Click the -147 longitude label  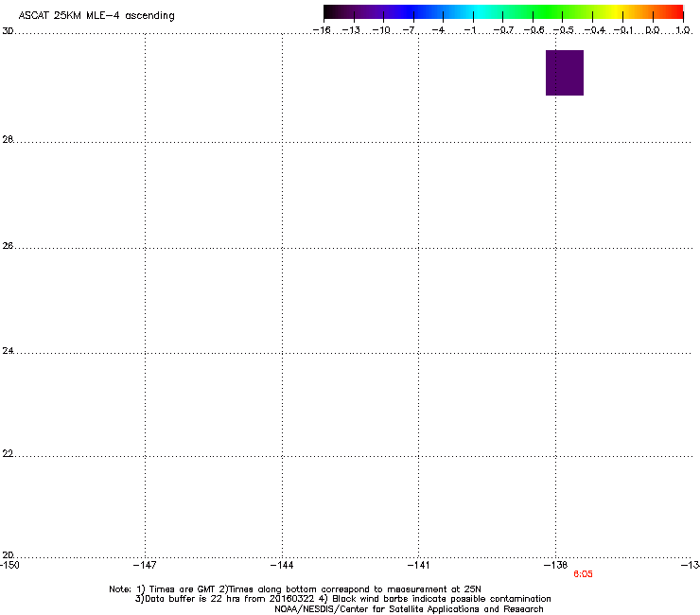[x=145, y=565]
